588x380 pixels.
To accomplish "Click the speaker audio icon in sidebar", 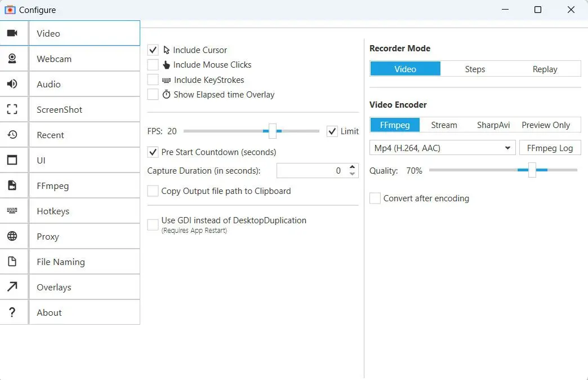I will [x=12, y=84].
